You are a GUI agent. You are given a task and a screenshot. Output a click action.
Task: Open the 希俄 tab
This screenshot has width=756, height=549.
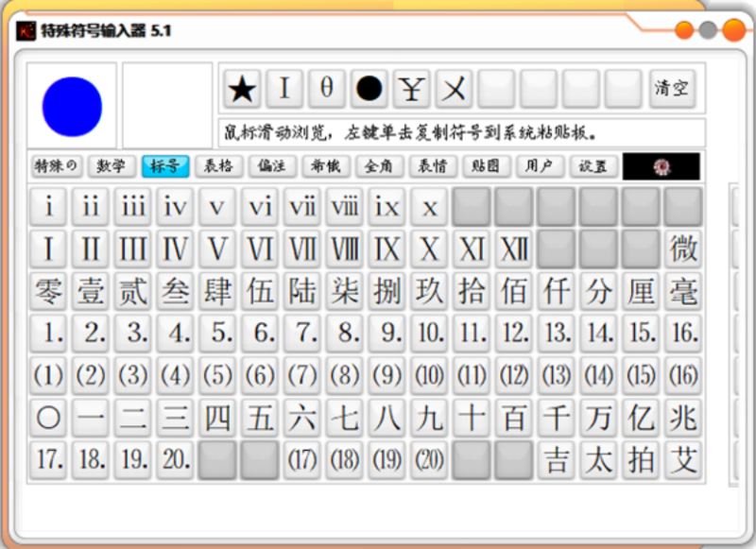(325, 166)
